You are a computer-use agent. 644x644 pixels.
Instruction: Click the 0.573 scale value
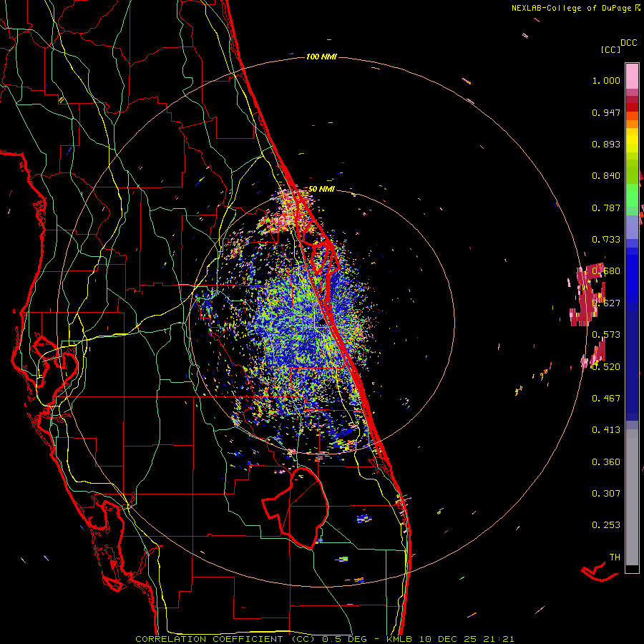tap(606, 335)
